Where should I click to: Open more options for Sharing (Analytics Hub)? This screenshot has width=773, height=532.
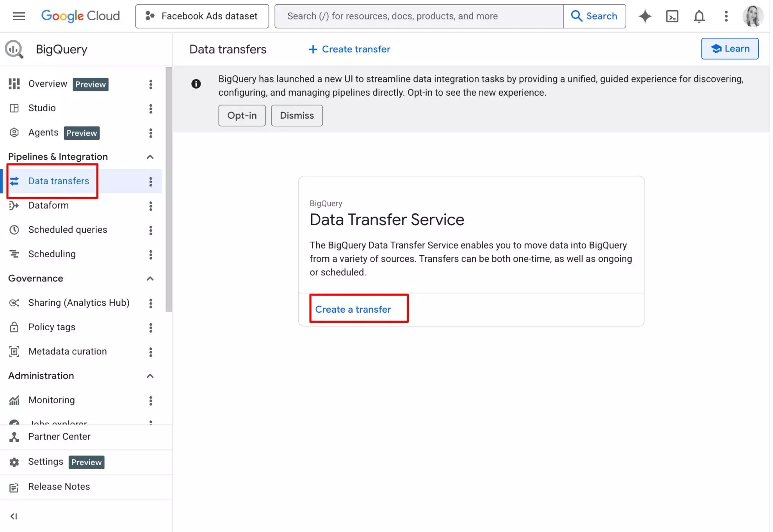(151, 303)
